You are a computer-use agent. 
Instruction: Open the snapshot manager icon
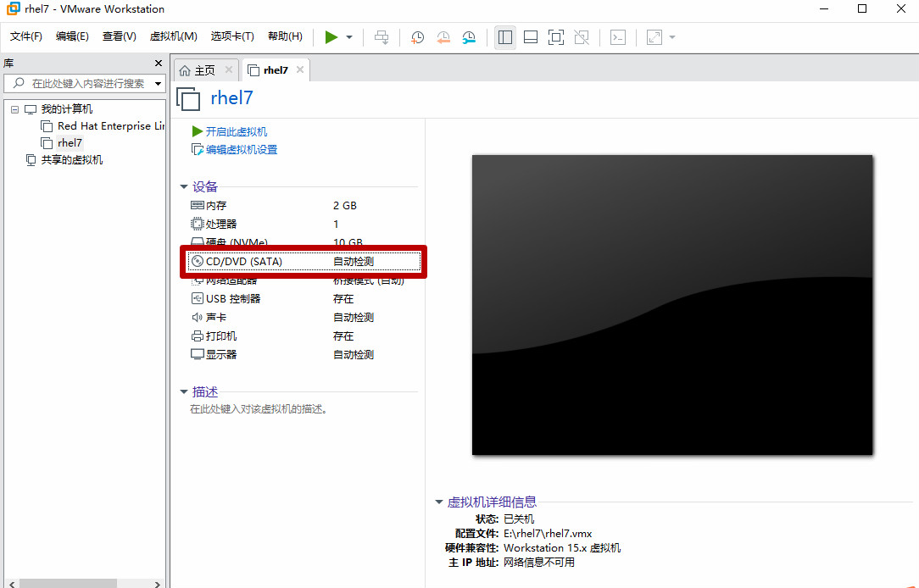[469, 37]
